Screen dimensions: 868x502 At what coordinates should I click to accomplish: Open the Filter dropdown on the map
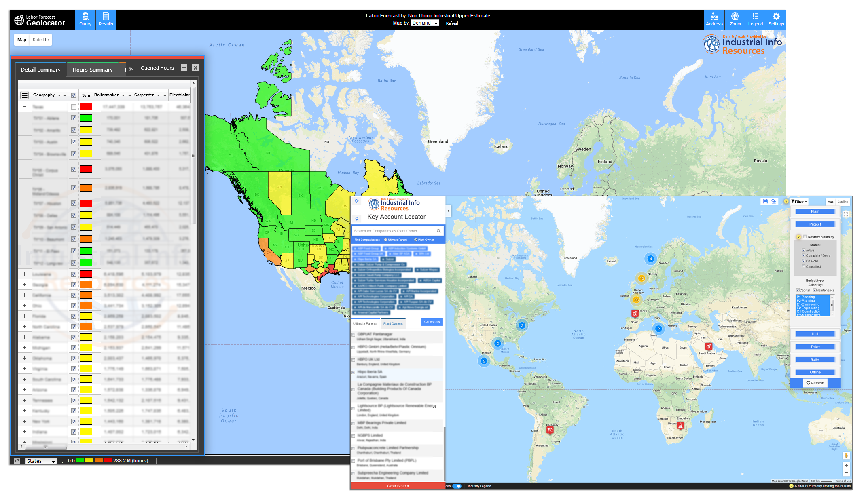799,202
